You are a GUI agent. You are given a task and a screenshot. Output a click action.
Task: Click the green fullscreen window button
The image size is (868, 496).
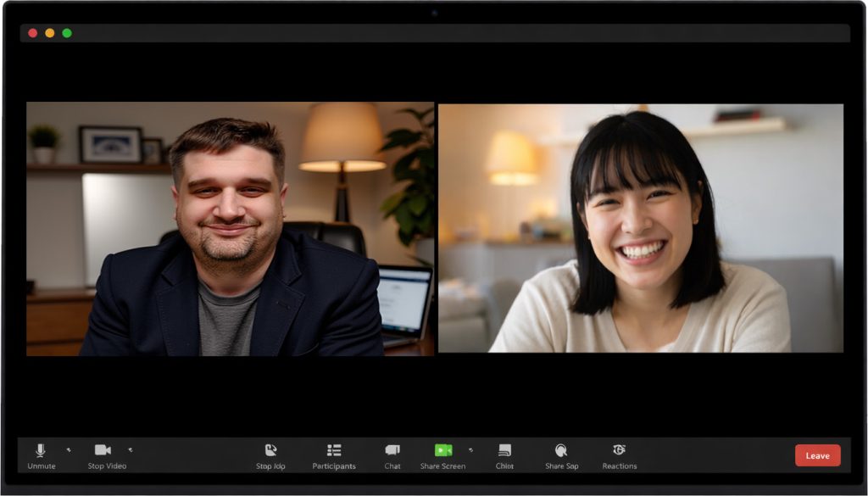click(x=67, y=33)
